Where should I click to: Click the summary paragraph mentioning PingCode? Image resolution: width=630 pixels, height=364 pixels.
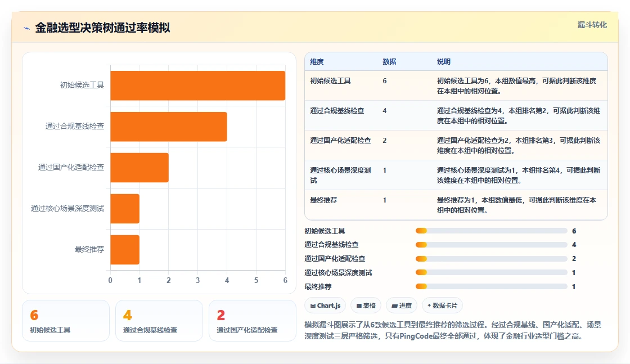click(x=453, y=330)
